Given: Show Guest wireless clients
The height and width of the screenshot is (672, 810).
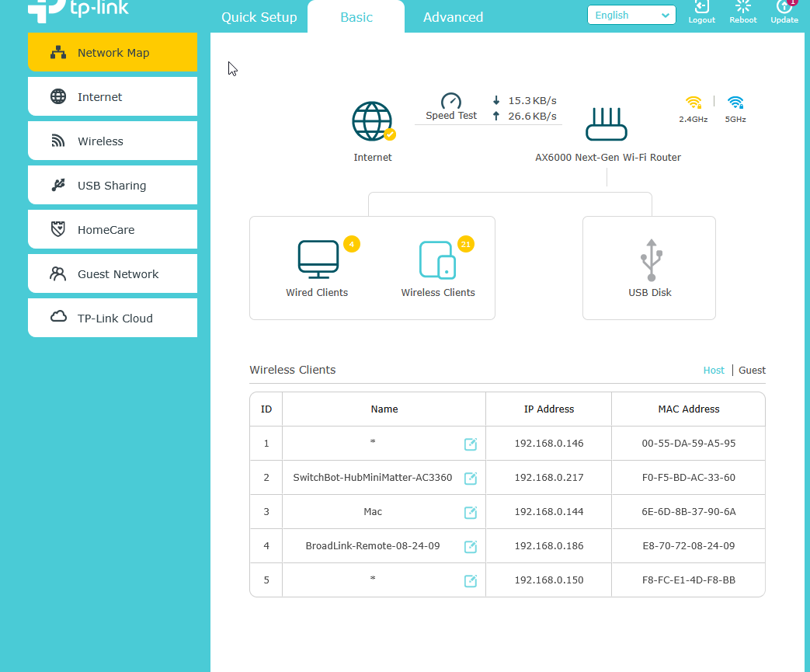Looking at the screenshot, I should click(x=752, y=371).
